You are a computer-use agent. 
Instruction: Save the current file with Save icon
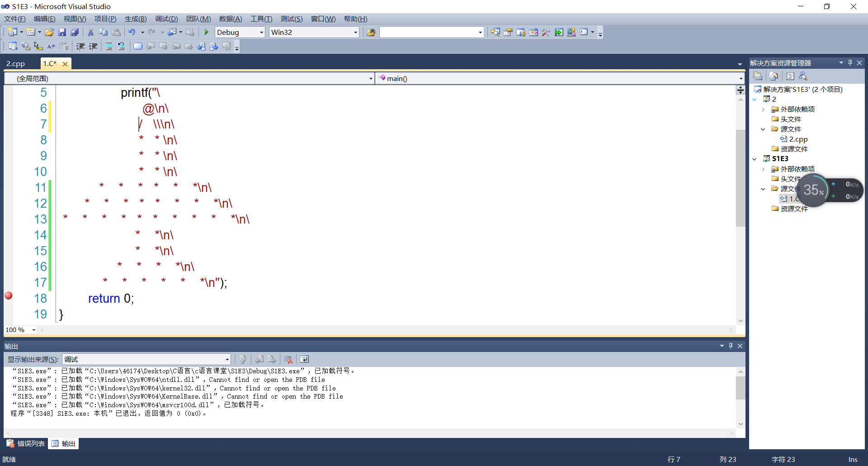tap(62, 32)
